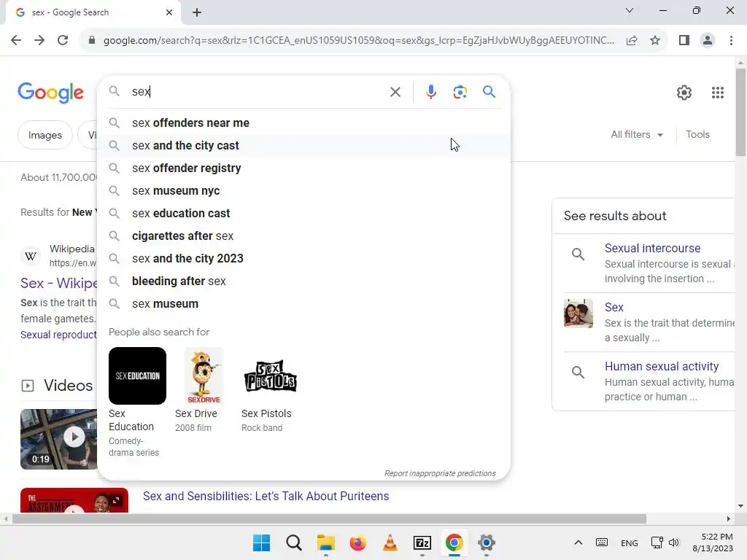Launch File Explorer from the taskbar
The width and height of the screenshot is (747, 560).
click(x=326, y=542)
